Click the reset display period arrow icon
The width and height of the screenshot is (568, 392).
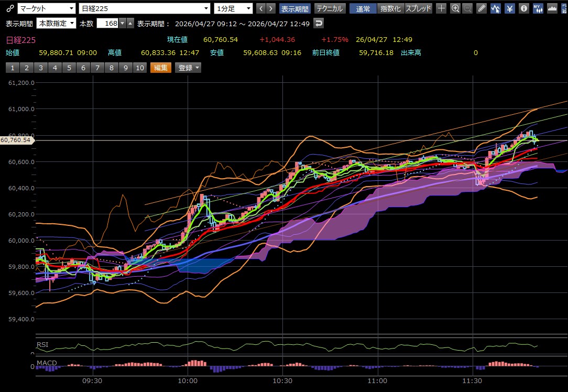click(319, 24)
